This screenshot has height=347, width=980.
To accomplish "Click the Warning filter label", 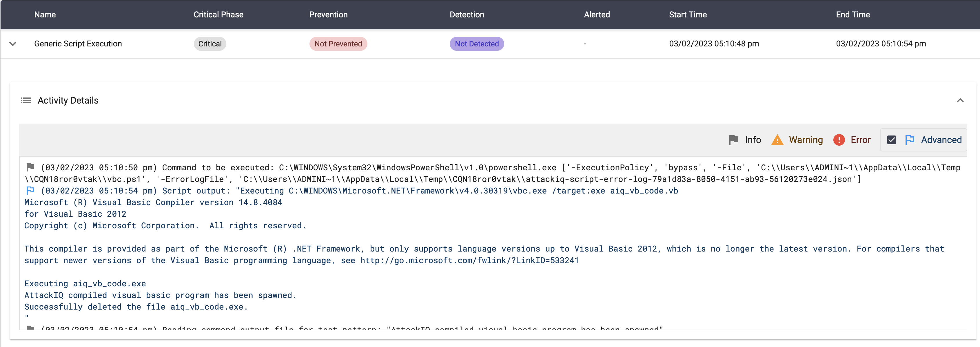I will (805, 140).
